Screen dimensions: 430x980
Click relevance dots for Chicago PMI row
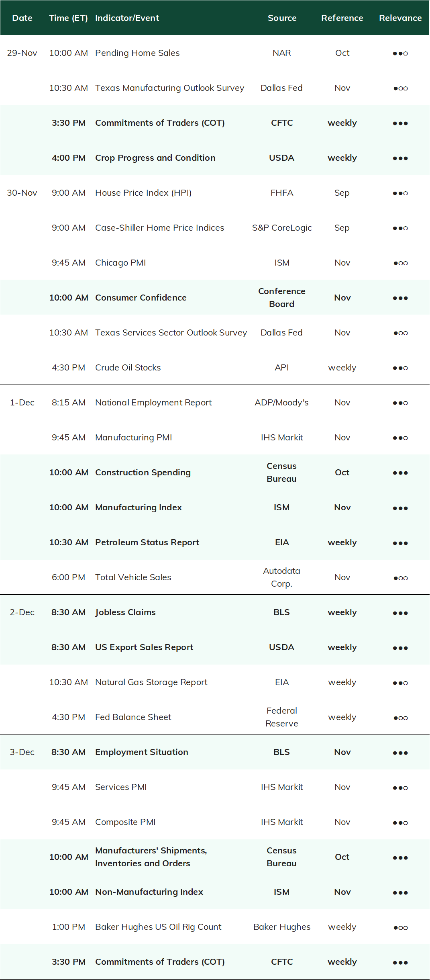(x=400, y=263)
